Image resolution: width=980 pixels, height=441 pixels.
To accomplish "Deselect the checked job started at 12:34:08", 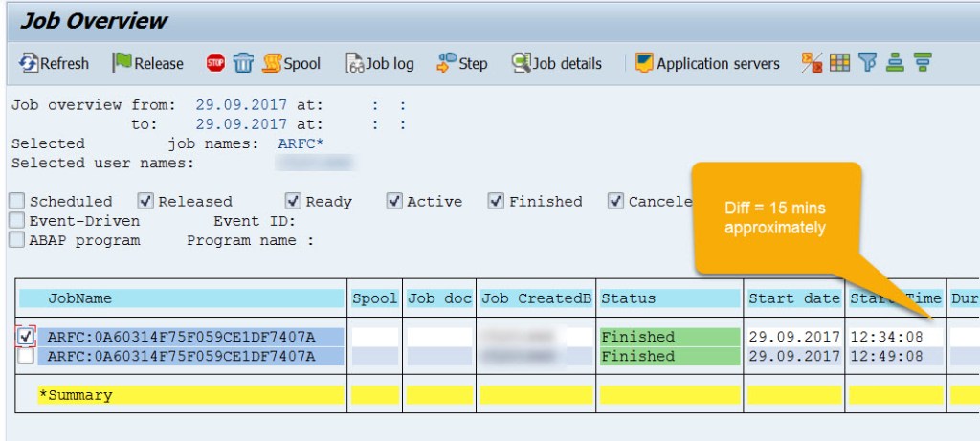I will [x=26, y=337].
